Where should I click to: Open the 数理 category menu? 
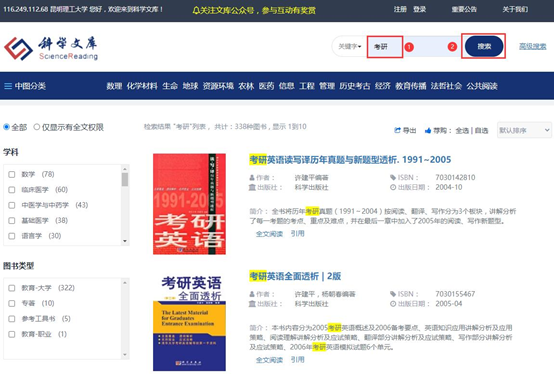click(x=114, y=86)
